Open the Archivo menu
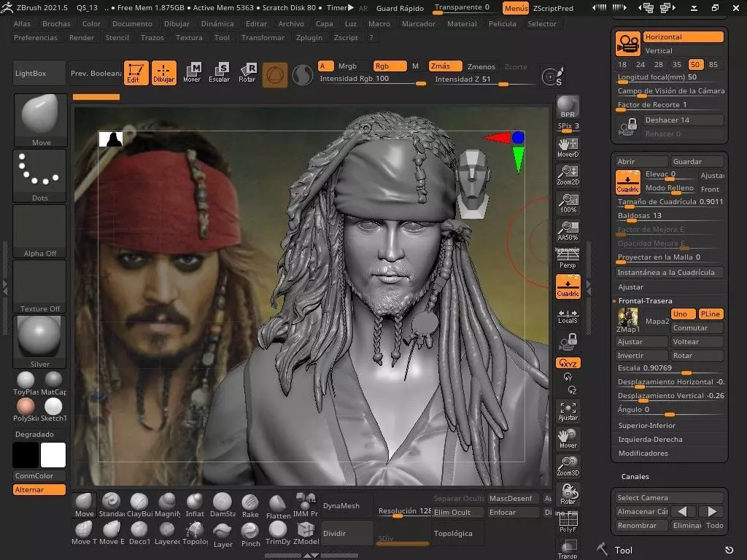 click(290, 23)
